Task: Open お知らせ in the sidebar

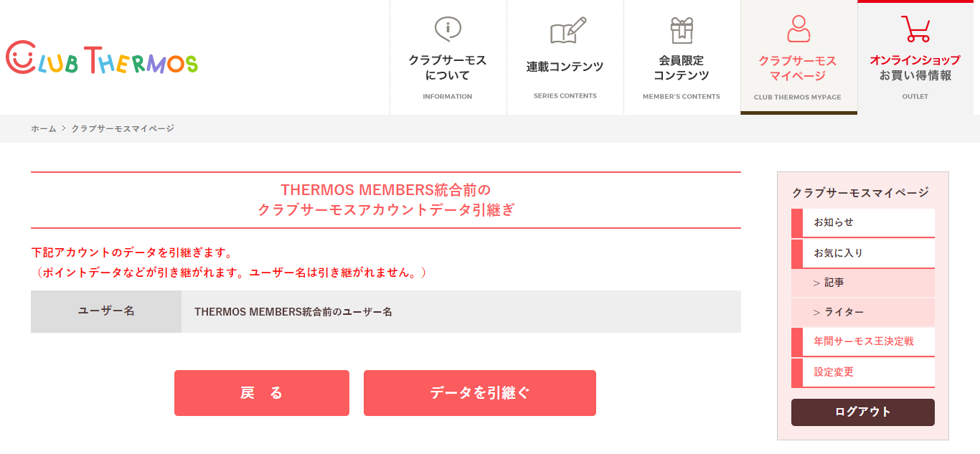Action: click(863, 223)
